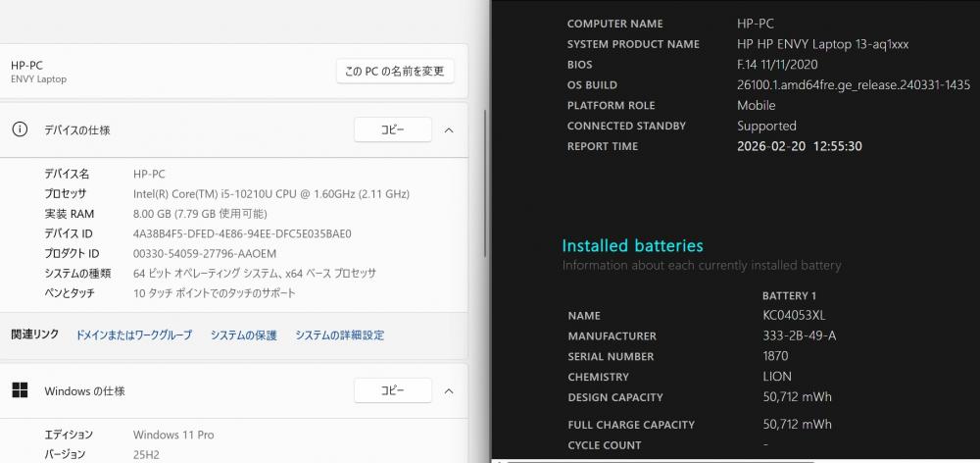The image size is (980, 463).
Task: Click the PLATFORM ROLE value Mobile
Action: [x=757, y=105]
